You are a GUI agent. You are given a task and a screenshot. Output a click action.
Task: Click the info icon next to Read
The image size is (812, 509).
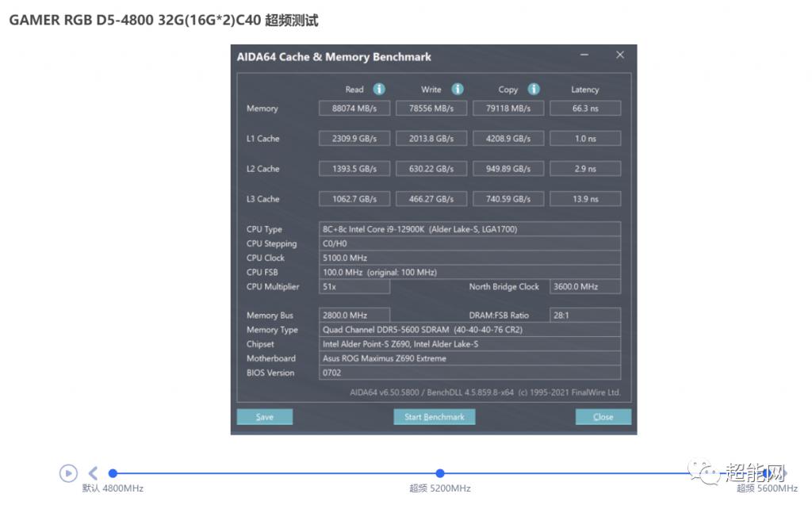(379, 90)
